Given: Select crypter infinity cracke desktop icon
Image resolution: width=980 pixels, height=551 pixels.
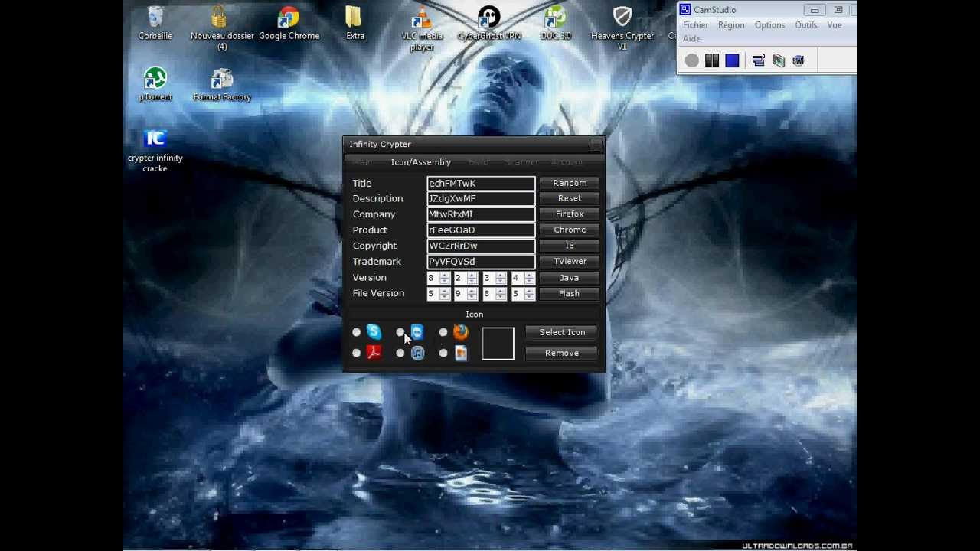Looking at the screenshot, I should (155, 151).
